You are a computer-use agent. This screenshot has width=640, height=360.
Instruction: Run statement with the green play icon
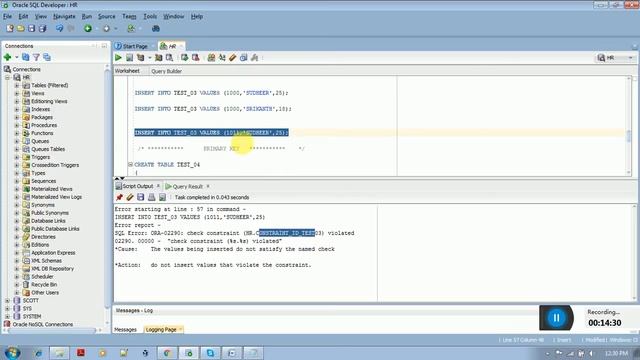pyautogui.click(x=118, y=58)
